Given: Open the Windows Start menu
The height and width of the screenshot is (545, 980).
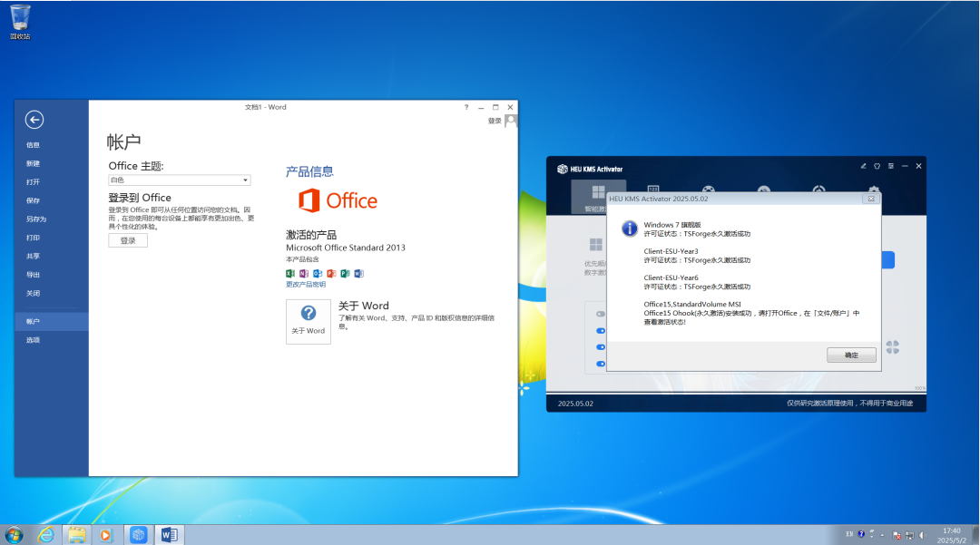Looking at the screenshot, I should click(x=14, y=535).
